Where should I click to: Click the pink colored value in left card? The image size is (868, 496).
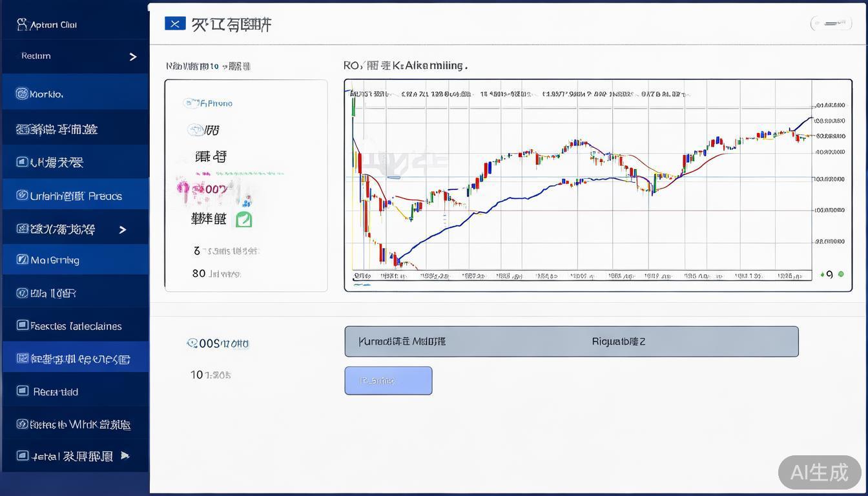(203, 189)
